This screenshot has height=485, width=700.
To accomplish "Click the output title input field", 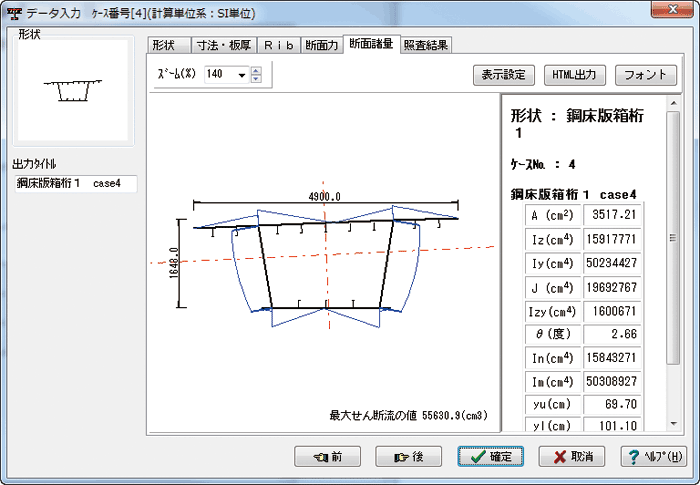I will tap(76, 184).
